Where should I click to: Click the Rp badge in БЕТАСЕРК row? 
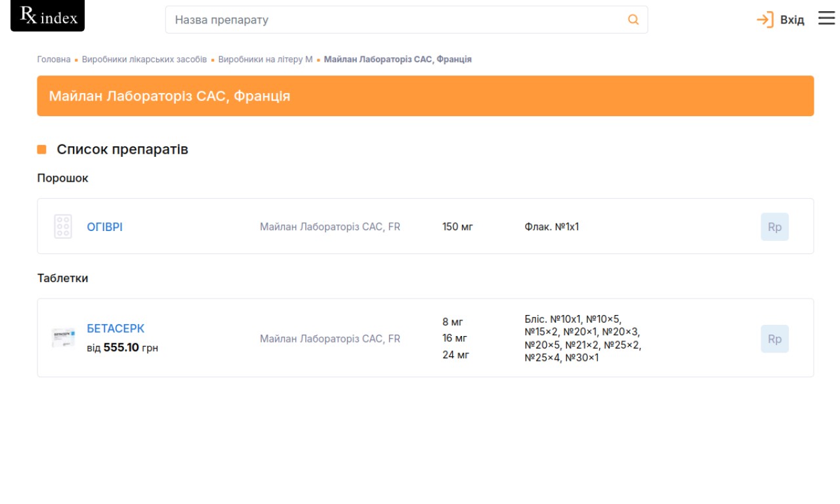click(775, 339)
